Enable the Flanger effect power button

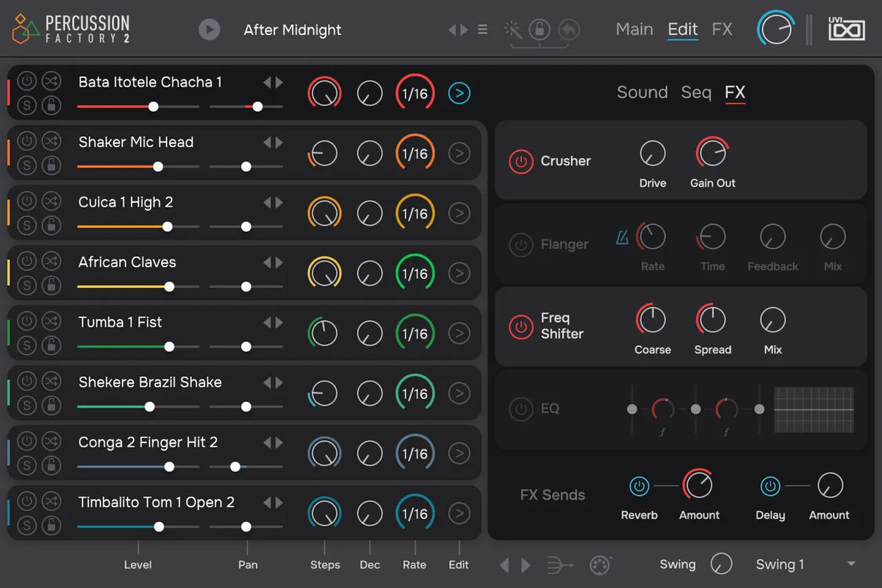(520, 245)
